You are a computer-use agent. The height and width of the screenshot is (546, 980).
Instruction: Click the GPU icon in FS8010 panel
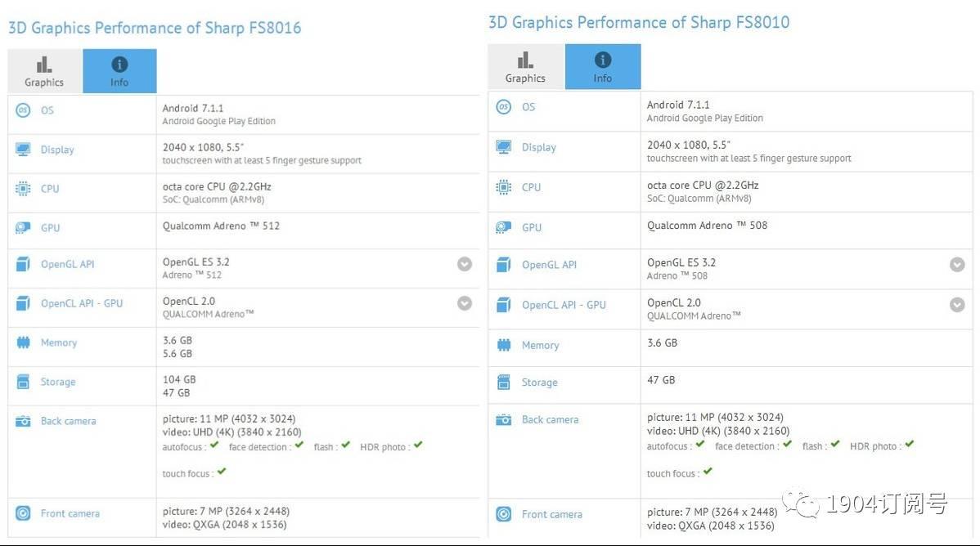pyautogui.click(x=504, y=227)
